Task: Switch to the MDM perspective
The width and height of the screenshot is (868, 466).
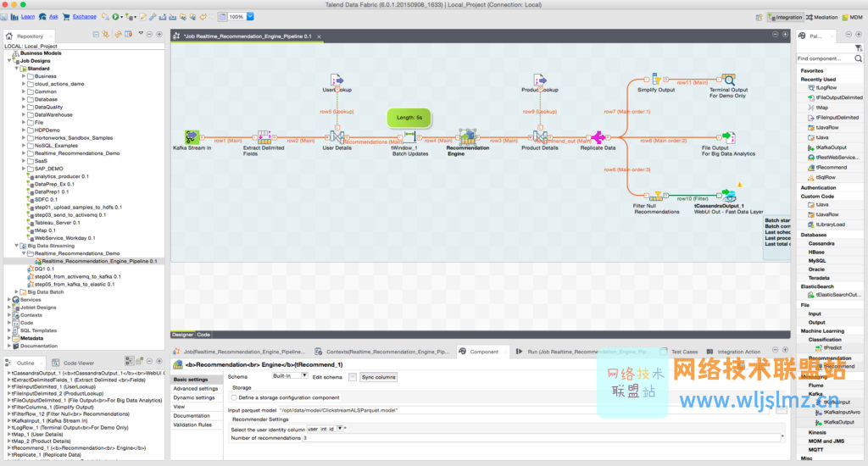Action: (x=853, y=17)
